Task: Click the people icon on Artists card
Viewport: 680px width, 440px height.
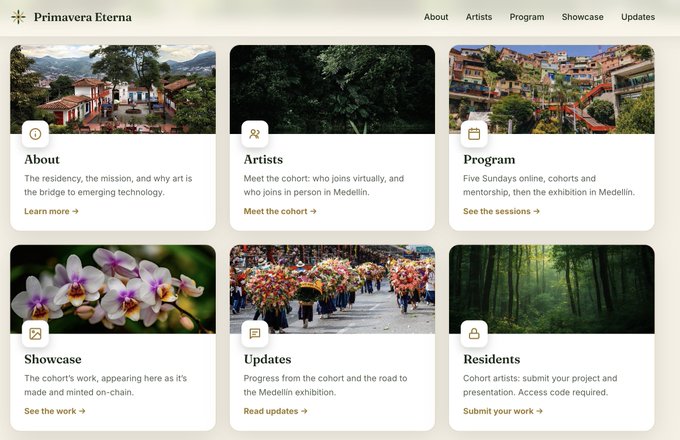Action: point(255,134)
